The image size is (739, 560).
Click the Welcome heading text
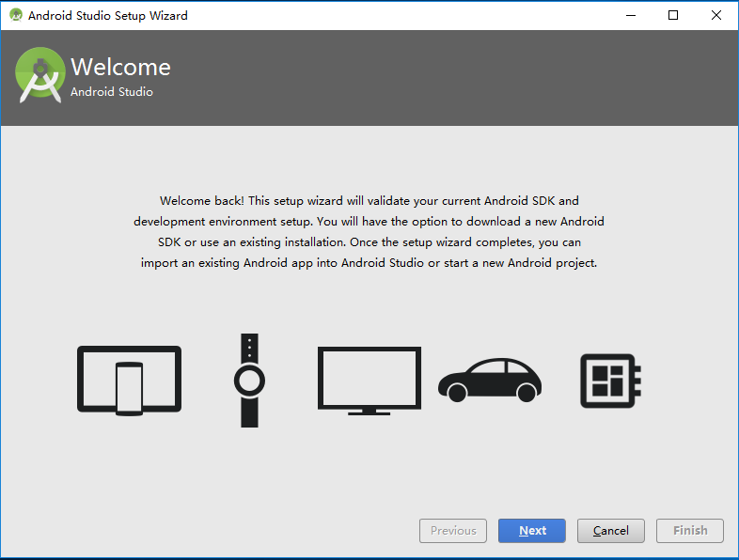(120, 67)
